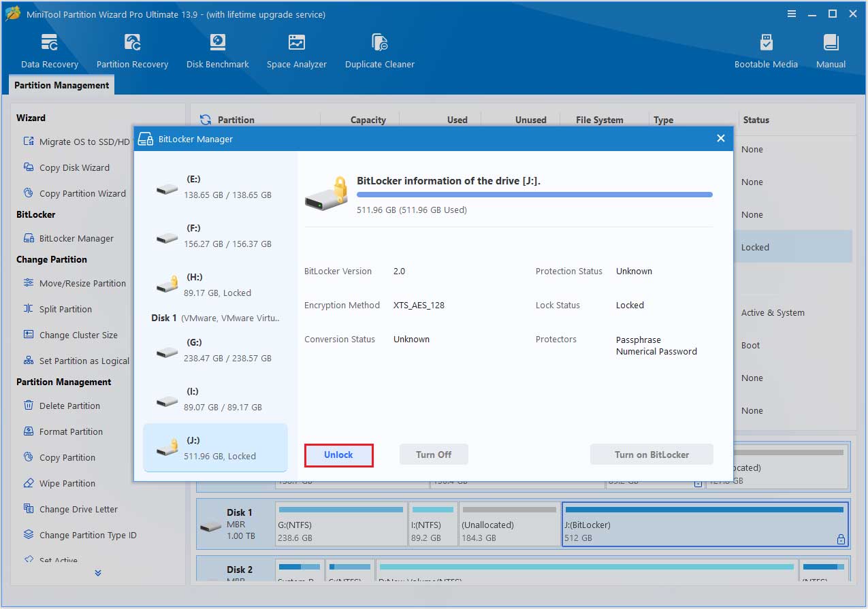Select I:(NTFS) partition on disk map

click(433, 524)
